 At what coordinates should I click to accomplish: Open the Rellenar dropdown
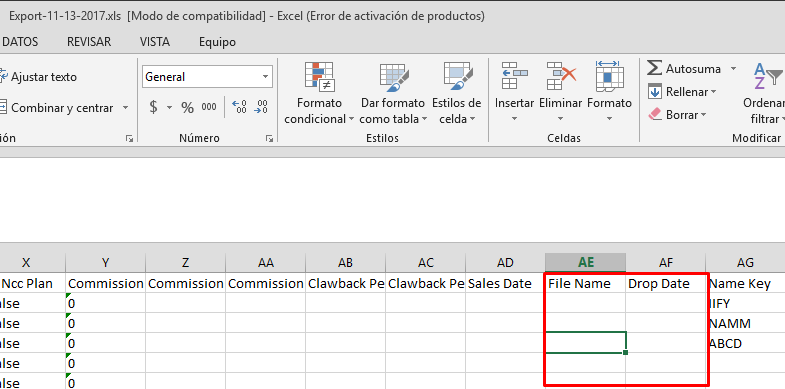coord(682,92)
